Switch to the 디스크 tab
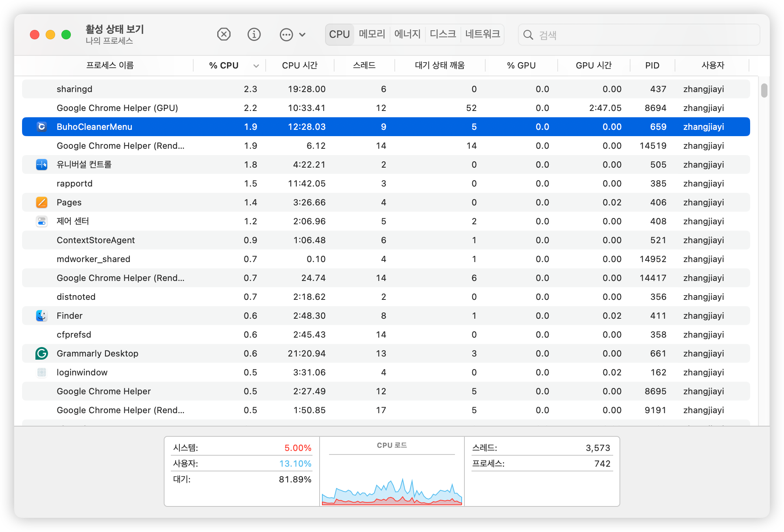784x532 pixels. (x=443, y=35)
